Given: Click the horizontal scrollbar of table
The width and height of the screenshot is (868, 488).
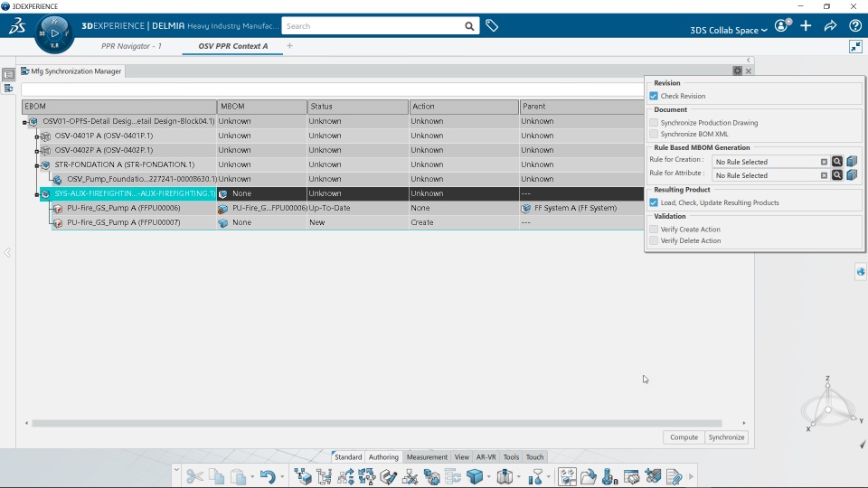Looking at the screenshot, I should point(376,423).
